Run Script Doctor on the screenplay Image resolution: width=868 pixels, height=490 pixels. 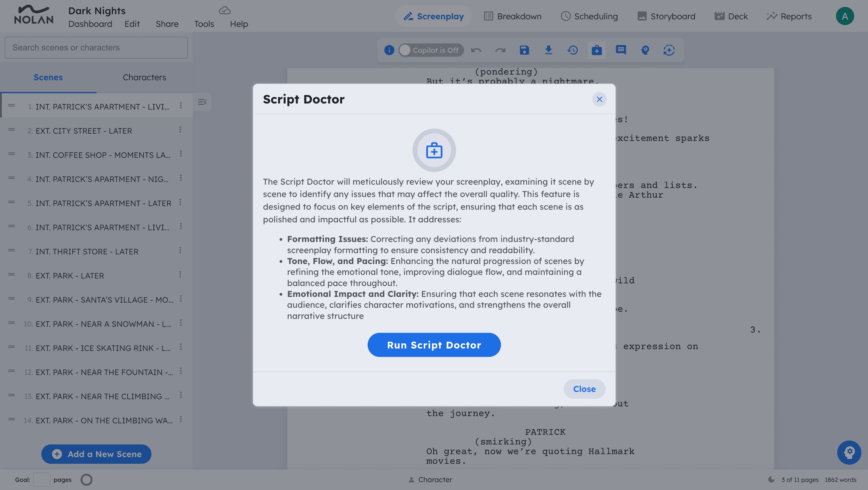click(x=434, y=345)
